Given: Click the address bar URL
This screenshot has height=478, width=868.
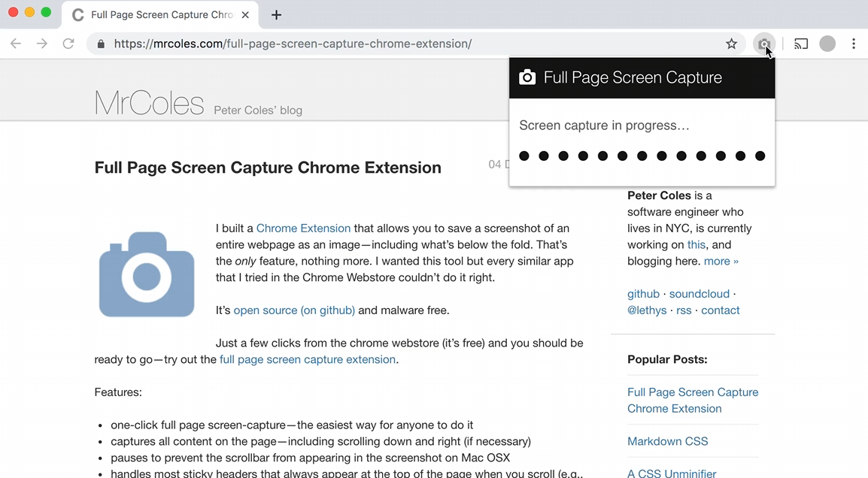Looking at the screenshot, I should pyautogui.click(x=293, y=44).
